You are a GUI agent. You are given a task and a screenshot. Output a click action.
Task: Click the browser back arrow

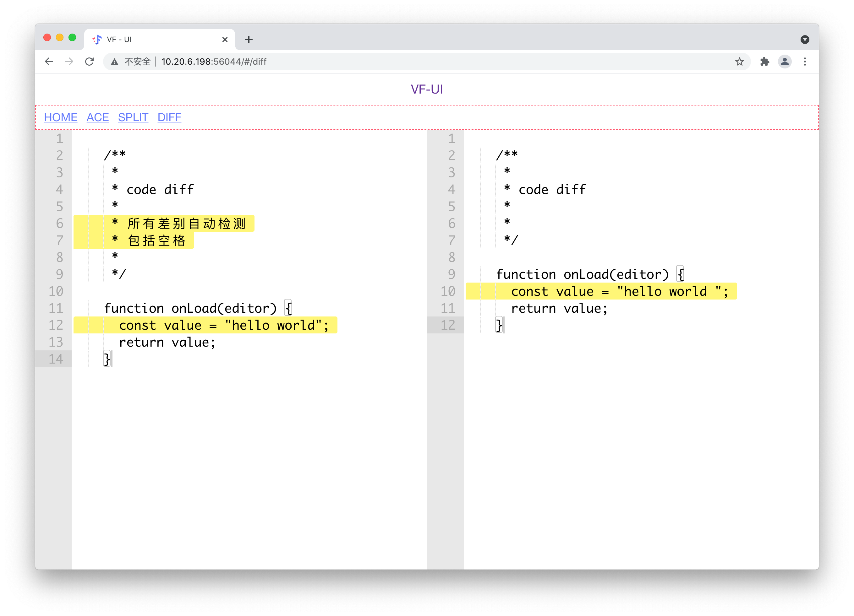(49, 61)
